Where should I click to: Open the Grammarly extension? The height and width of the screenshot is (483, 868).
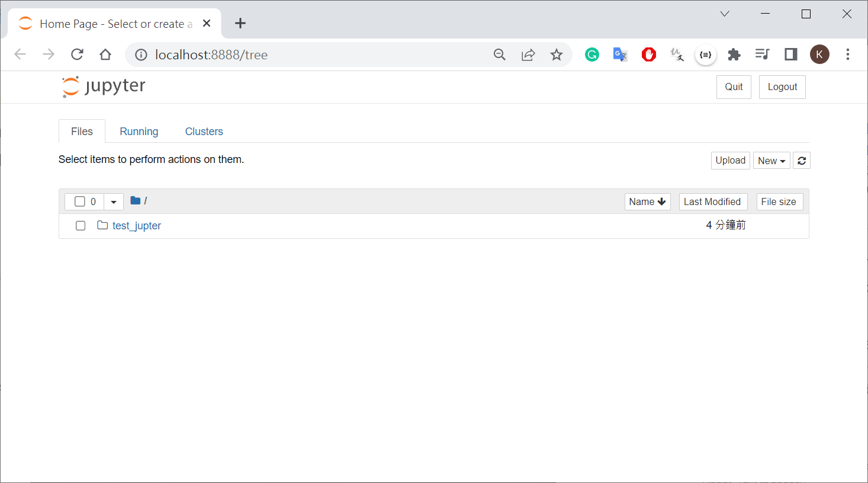(591, 55)
